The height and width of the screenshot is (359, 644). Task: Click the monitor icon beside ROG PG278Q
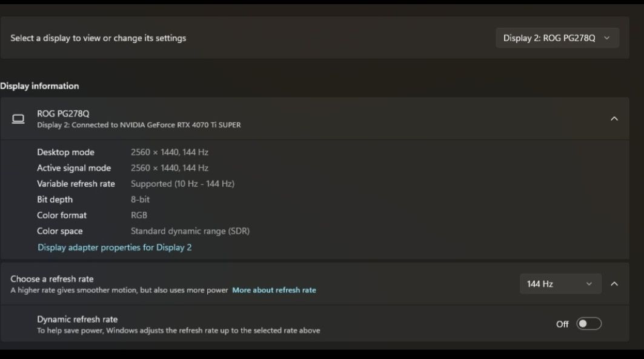18,119
